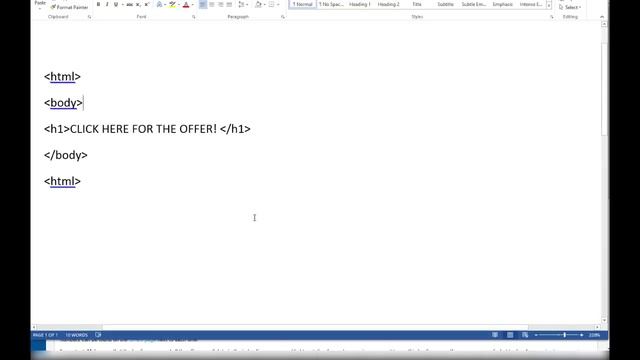Open font color dropdown arrow
The width and height of the screenshot is (640, 360).
(192, 4)
